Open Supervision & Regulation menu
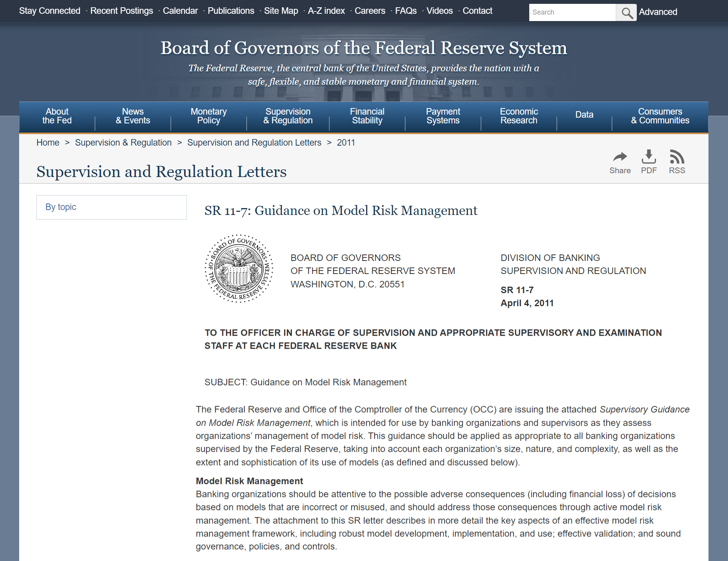Image resolution: width=728 pixels, height=561 pixels. click(288, 116)
